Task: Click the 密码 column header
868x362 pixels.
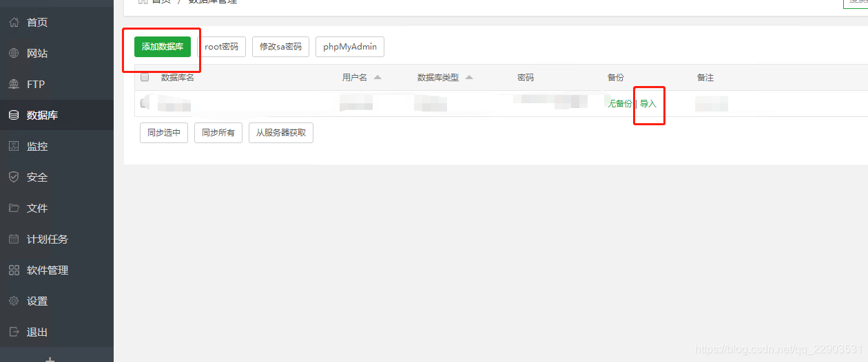Action: 526,78
